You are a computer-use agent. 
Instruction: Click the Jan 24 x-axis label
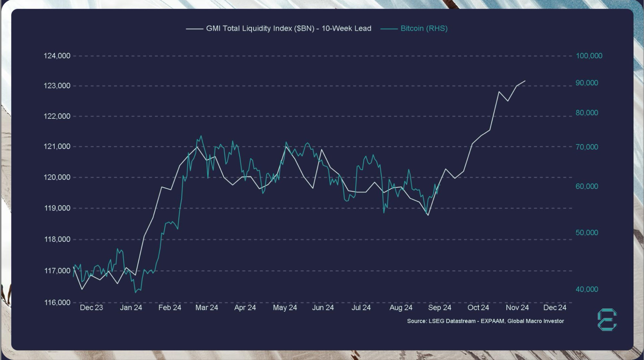click(x=131, y=307)
